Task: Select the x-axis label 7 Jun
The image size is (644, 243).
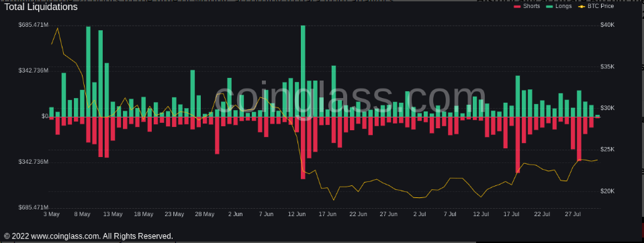Action: point(266,214)
